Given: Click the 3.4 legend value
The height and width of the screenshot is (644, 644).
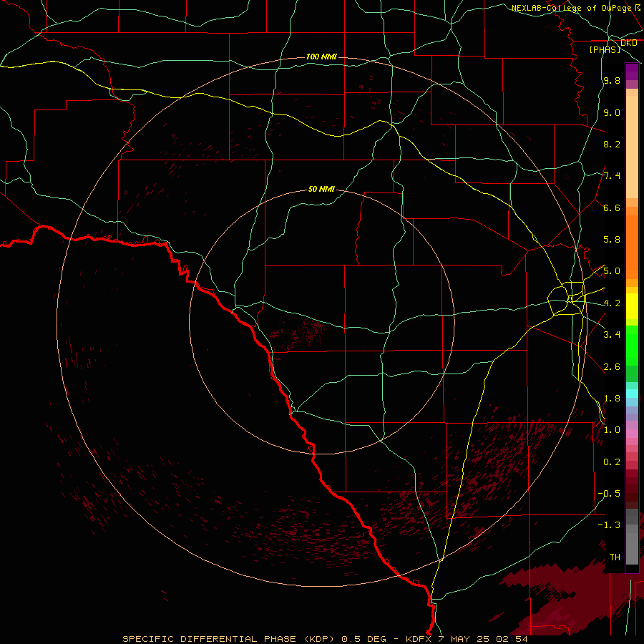Looking at the screenshot, I should pos(612,335).
